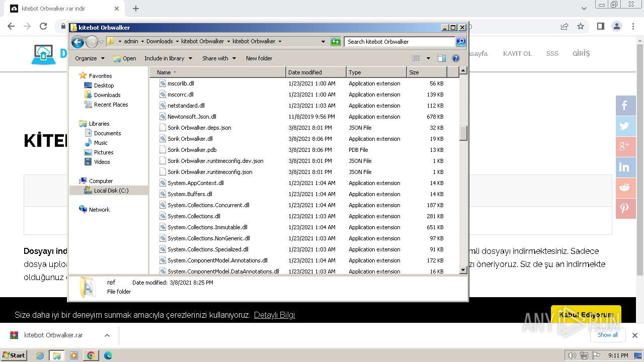Go back in Explorer navigation
The width and height of the screenshot is (644, 362).
click(x=77, y=42)
